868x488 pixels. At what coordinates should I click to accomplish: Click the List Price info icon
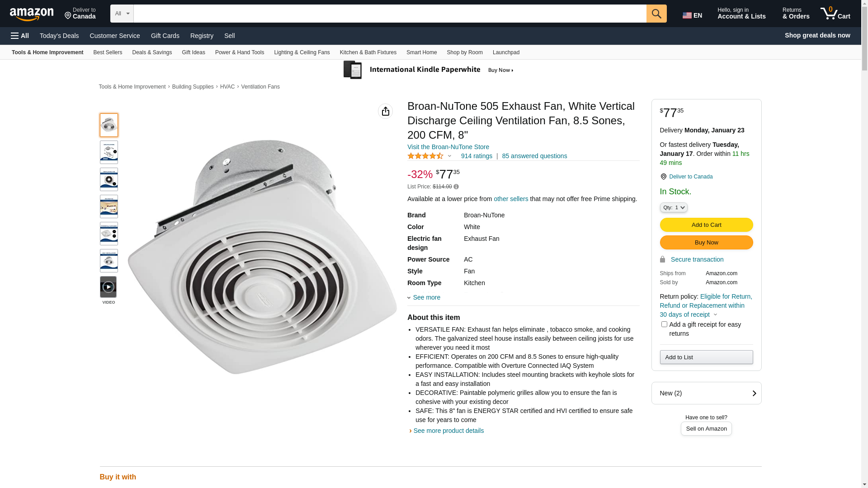coord(456,187)
